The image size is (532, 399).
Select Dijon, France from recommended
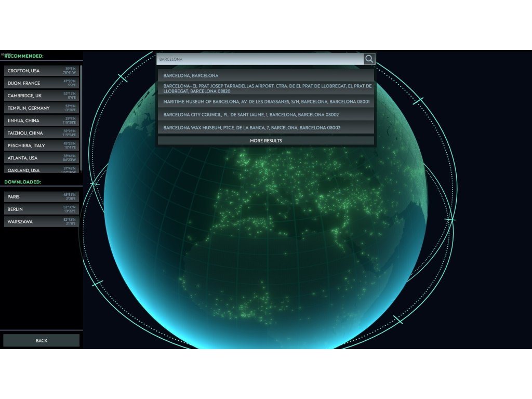42,83
